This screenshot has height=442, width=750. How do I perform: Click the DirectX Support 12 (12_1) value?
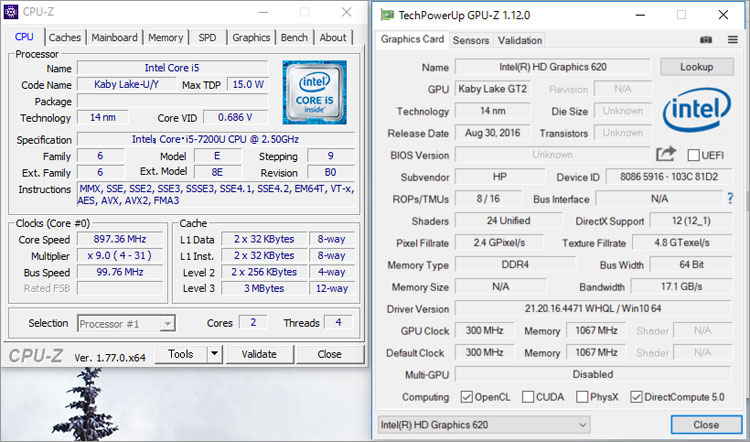point(691,221)
